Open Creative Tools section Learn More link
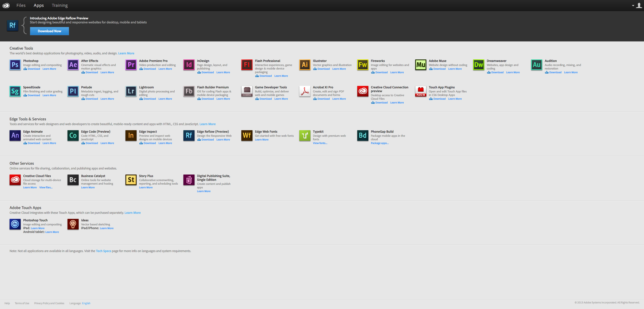Viewport: 644px width, 309px height. tap(126, 53)
